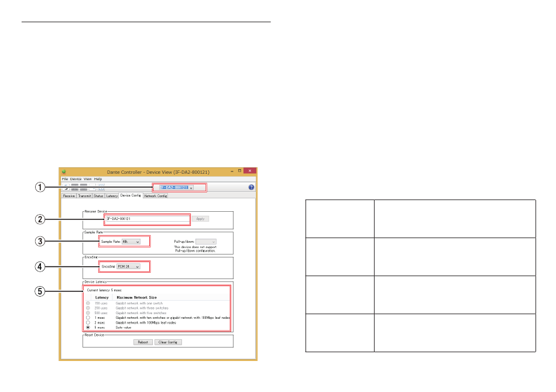Viewport: 556px width, 392px height.
Task: Select the Device Config tab
Action: [x=131, y=195]
